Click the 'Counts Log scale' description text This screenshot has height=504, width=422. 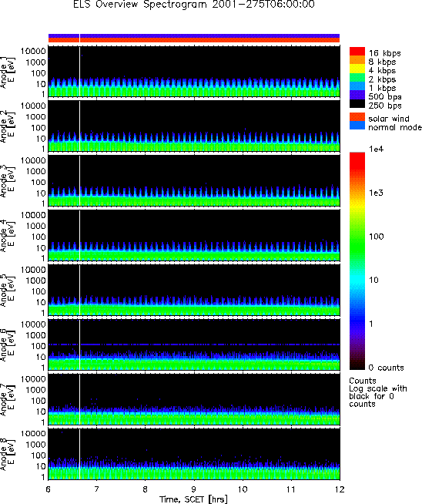point(378,392)
